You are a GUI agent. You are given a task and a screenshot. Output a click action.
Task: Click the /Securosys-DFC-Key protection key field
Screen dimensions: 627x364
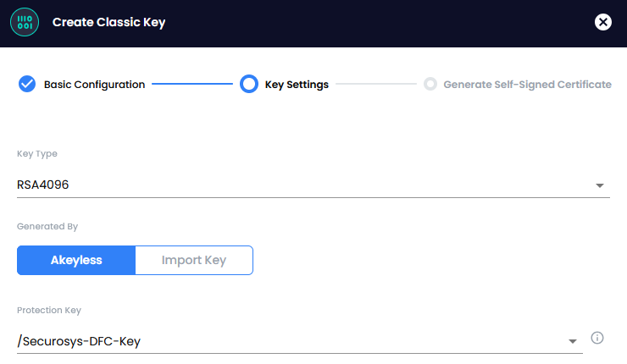(x=79, y=341)
